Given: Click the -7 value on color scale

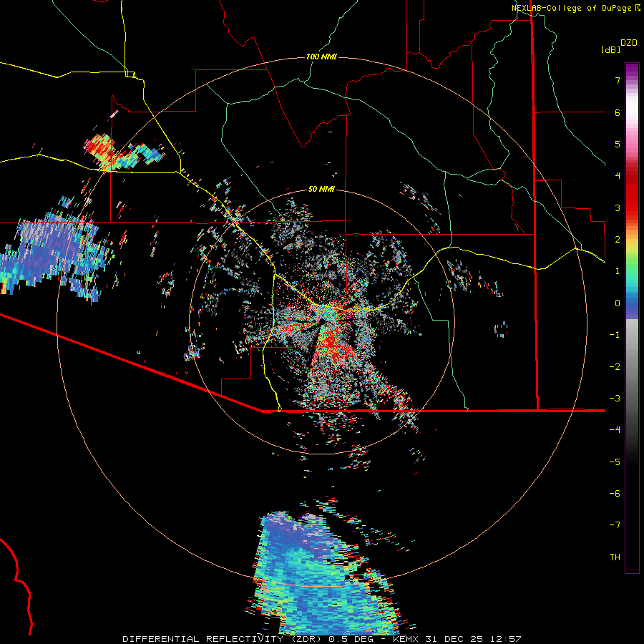Looking at the screenshot, I should (x=615, y=525).
